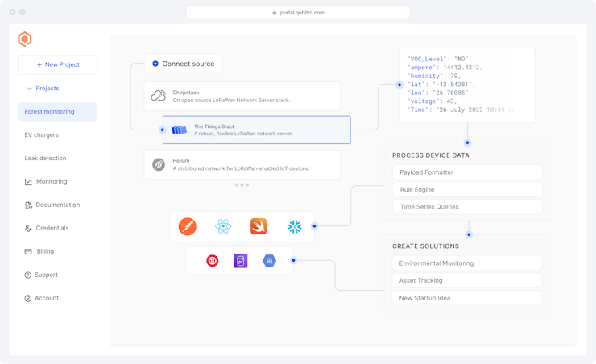Viewport: 596px width, 364px height.
Task: Open the Documentation menu item
Action: click(x=58, y=205)
